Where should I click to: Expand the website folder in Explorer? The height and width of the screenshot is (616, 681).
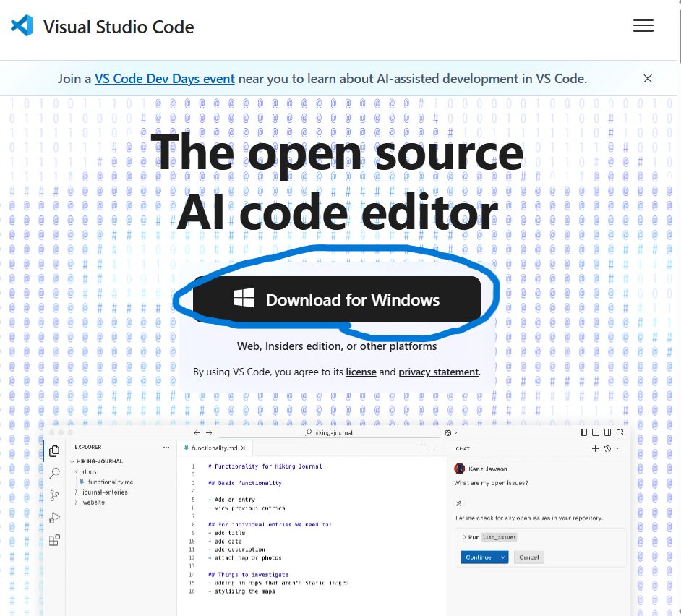point(93,502)
